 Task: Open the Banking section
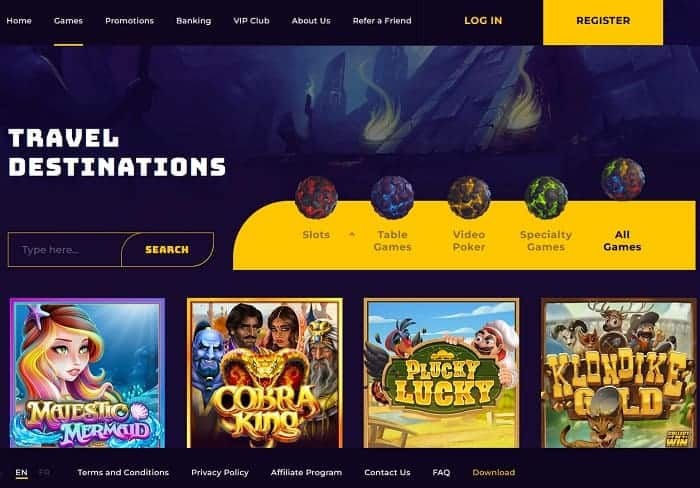(193, 21)
